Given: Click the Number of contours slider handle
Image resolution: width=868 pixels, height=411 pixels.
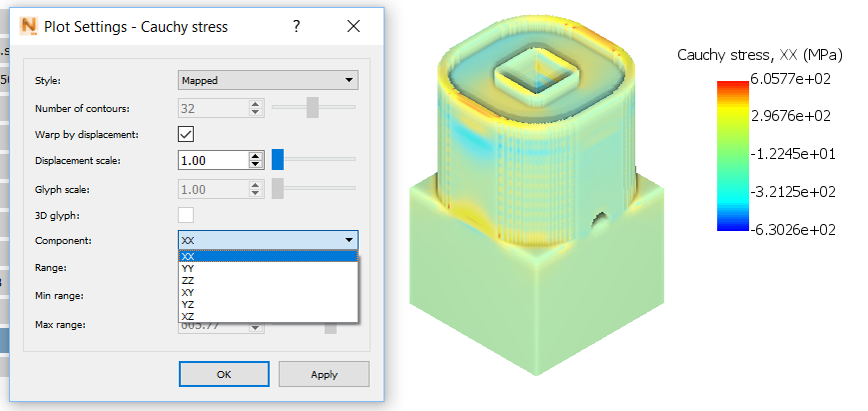Looking at the screenshot, I should [x=313, y=107].
